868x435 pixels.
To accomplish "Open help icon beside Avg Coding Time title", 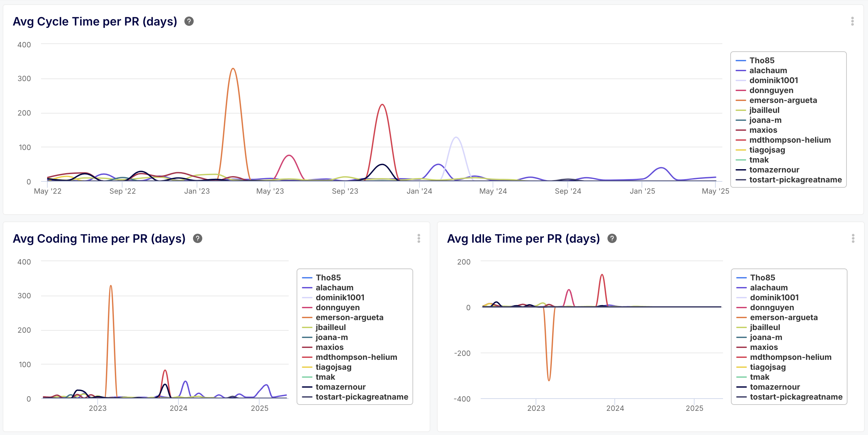I will coord(197,239).
